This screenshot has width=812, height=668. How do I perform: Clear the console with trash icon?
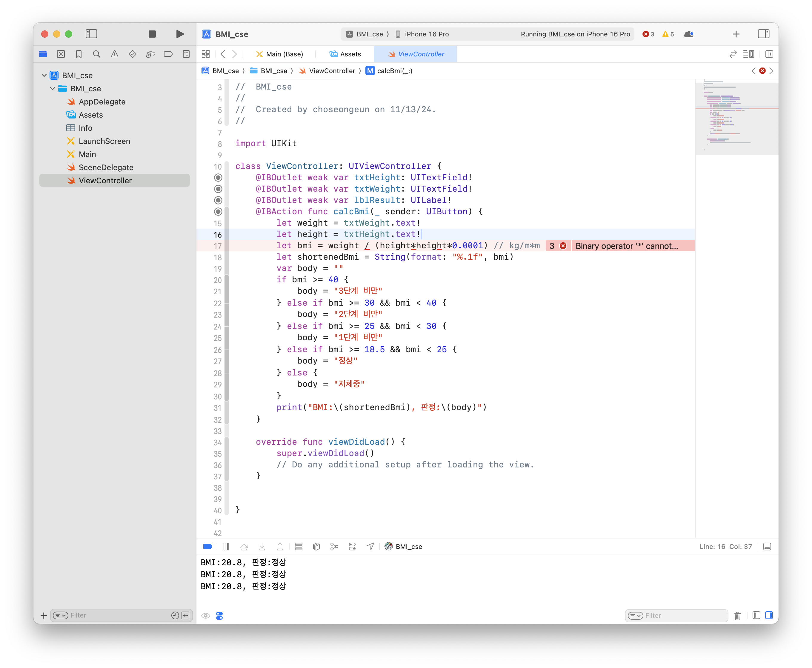pos(737,616)
